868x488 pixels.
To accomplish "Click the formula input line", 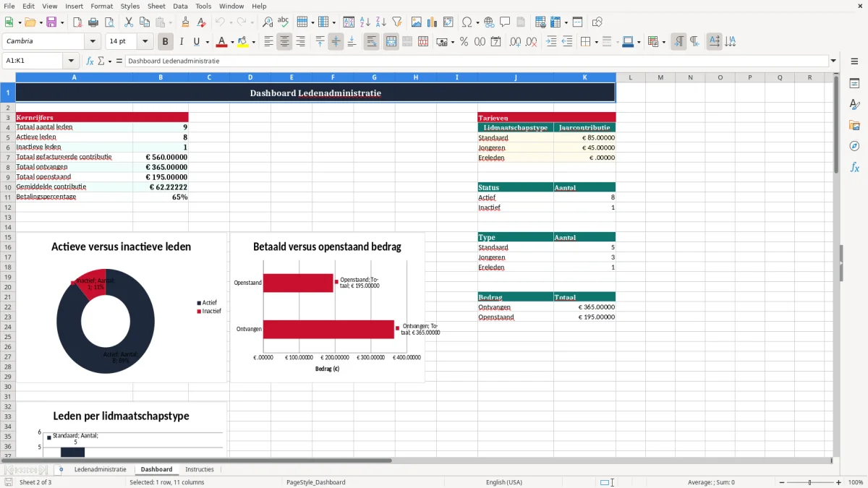I will click(476, 61).
